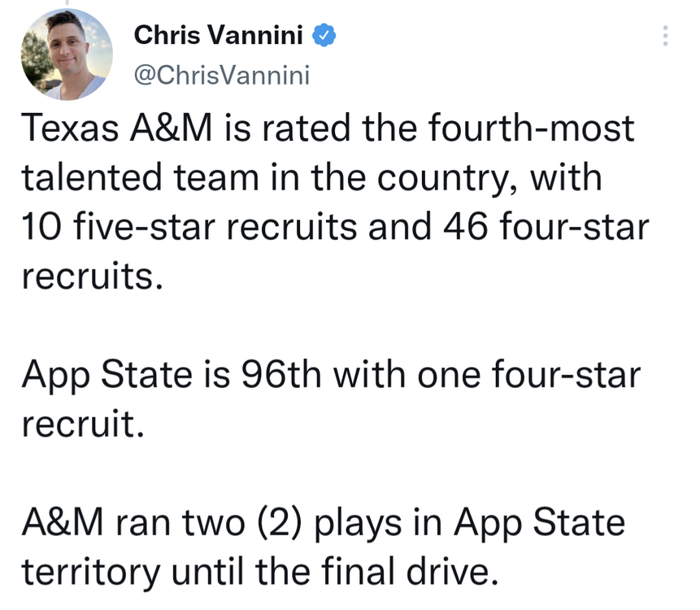Open the three-dot more options menu
The width and height of the screenshot is (700, 610).
pyautogui.click(x=665, y=36)
